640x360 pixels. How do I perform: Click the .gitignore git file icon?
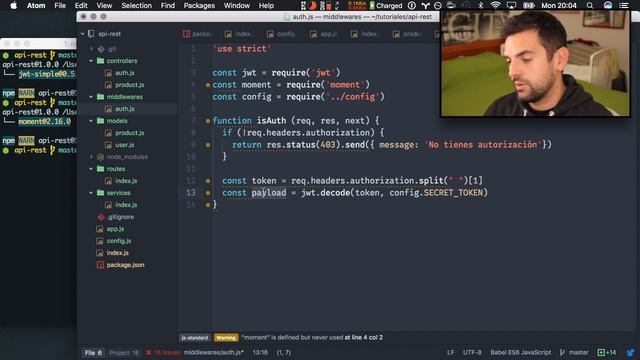coord(101,217)
